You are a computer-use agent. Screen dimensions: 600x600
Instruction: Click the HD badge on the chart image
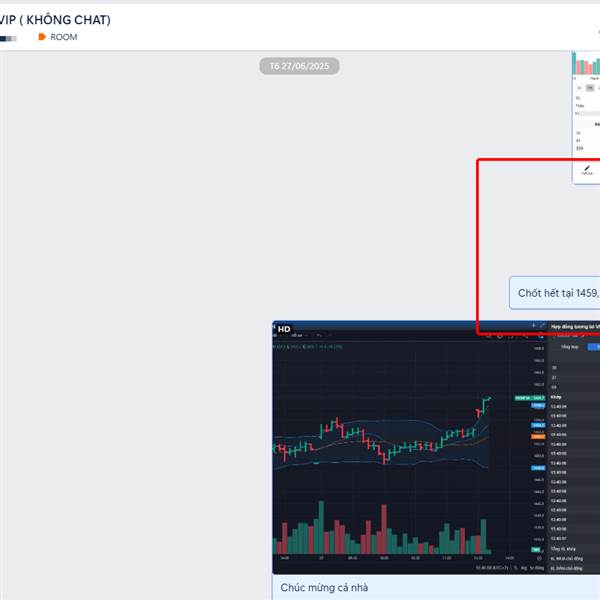click(x=284, y=329)
